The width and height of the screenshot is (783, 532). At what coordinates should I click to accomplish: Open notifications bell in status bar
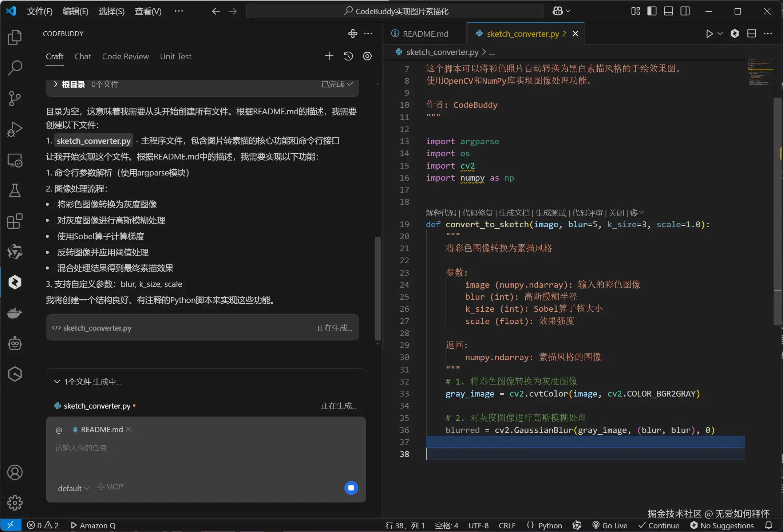(769, 525)
